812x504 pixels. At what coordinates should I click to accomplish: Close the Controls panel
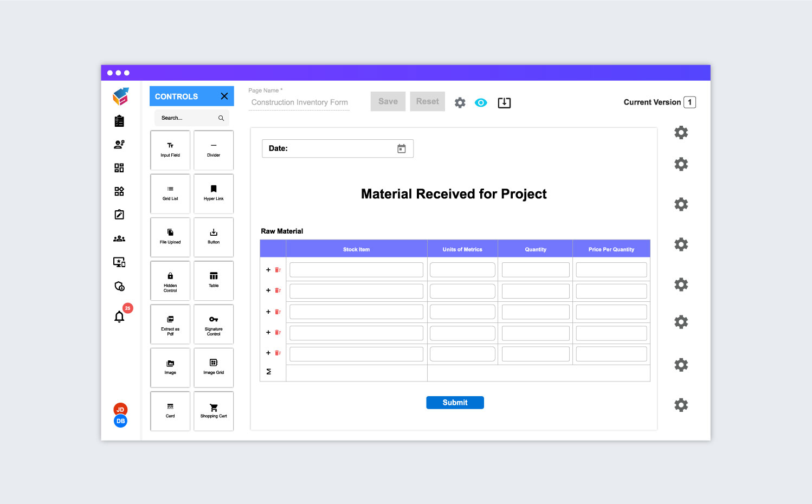click(224, 96)
